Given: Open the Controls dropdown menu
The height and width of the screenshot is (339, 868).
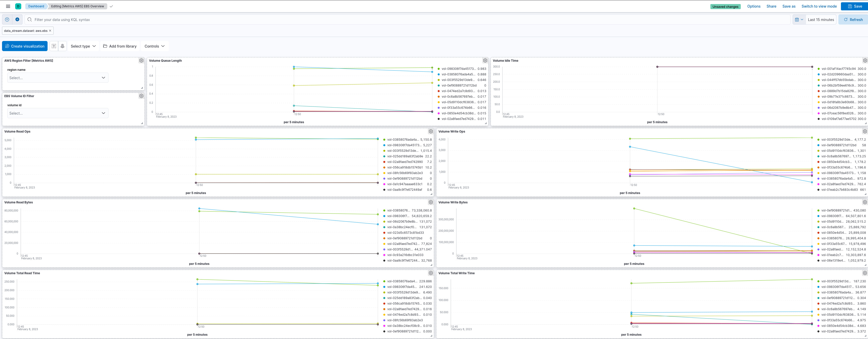Looking at the screenshot, I should click(x=154, y=46).
